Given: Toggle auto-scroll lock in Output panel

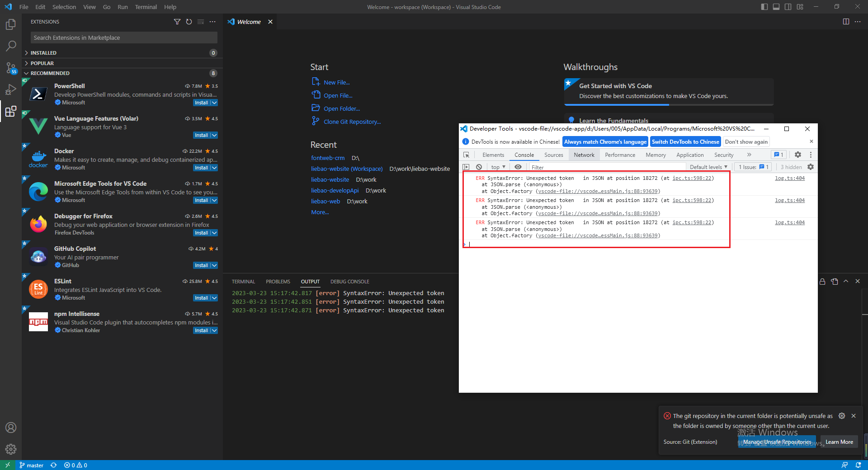Looking at the screenshot, I should coord(822,281).
